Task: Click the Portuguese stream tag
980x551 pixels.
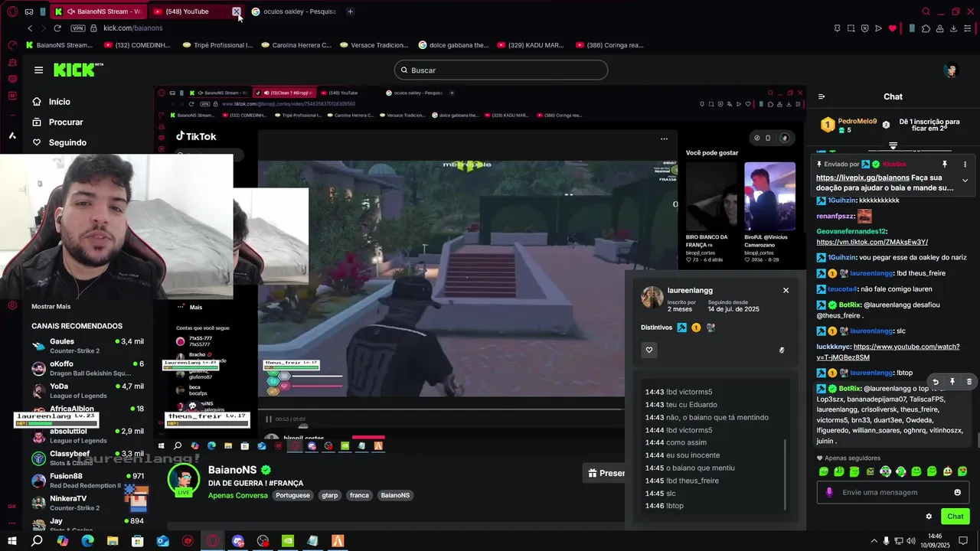Action: [x=292, y=495]
